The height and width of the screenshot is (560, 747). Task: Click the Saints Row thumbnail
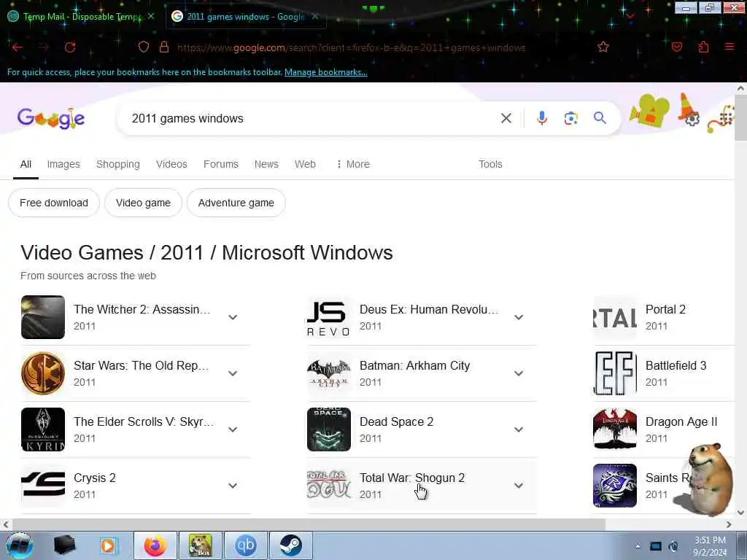(614, 486)
